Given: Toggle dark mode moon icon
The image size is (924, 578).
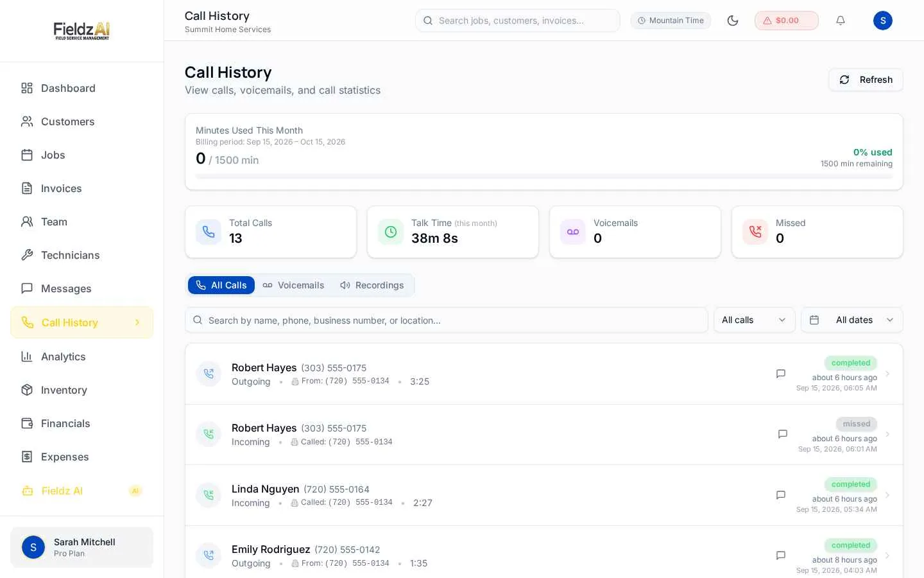Looking at the screenshot, I should tap(733, 21).
